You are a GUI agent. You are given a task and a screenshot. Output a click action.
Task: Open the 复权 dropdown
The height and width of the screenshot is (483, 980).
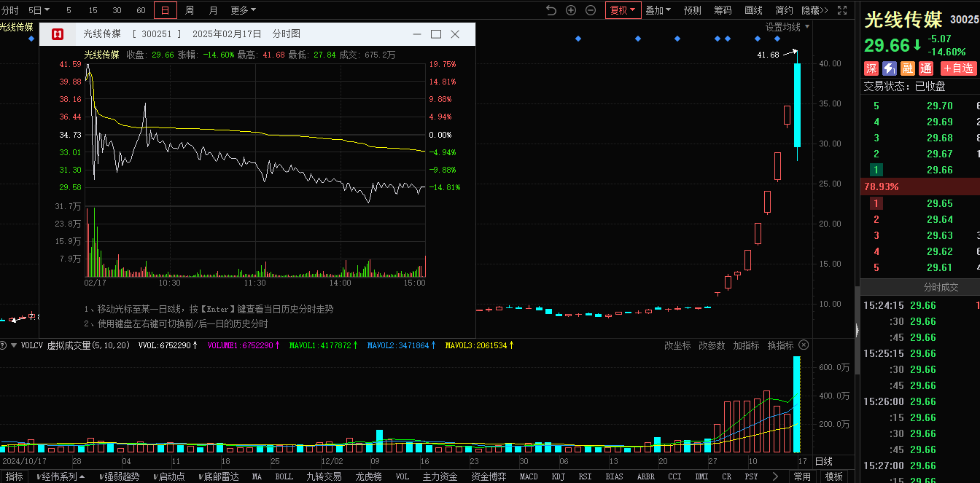click(x=623, y=10)
